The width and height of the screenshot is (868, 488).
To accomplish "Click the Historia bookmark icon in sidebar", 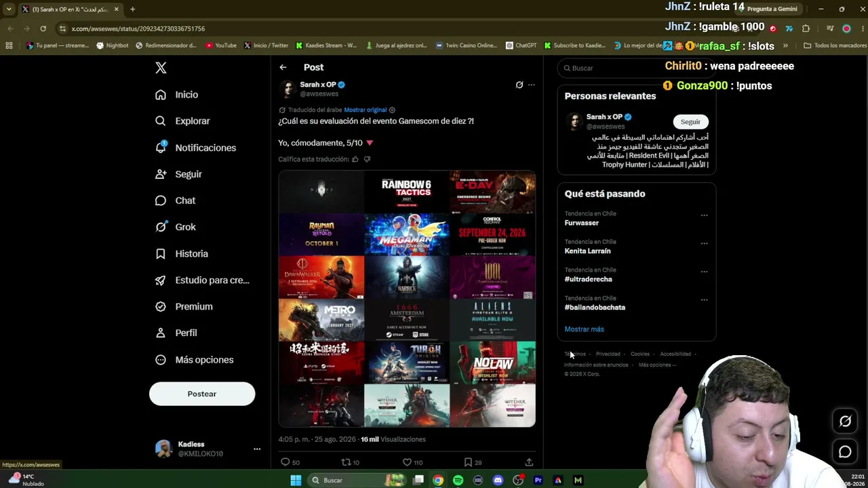I will coord(161,253).
